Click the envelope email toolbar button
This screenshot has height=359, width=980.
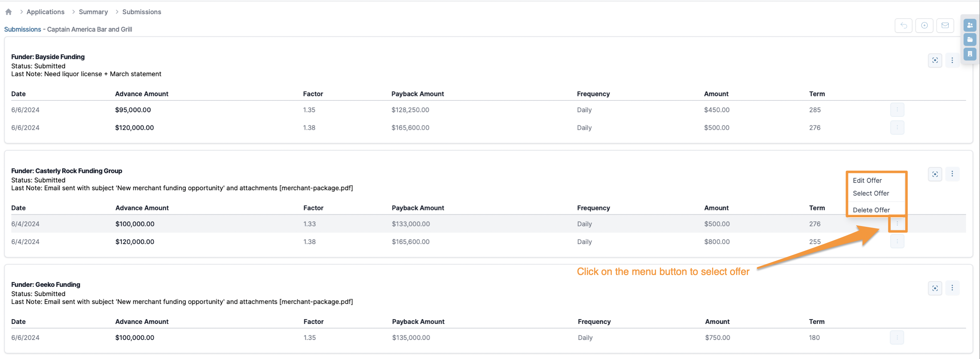(x=945, y=26)
